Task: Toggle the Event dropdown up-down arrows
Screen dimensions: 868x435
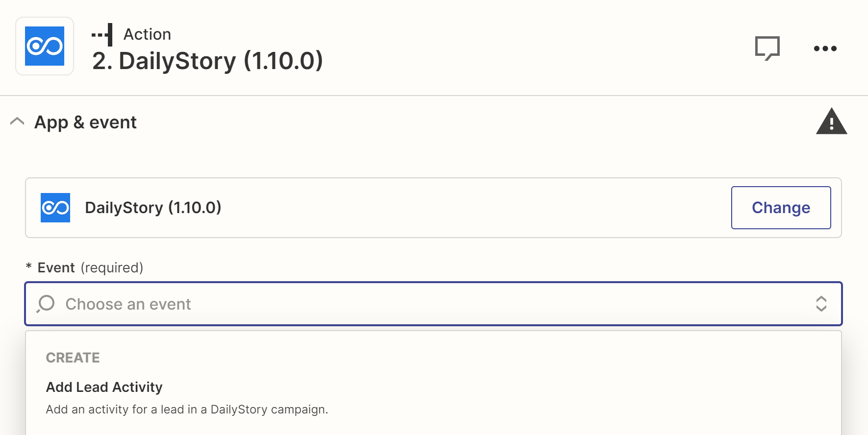Action: click(x=821, y=304)
